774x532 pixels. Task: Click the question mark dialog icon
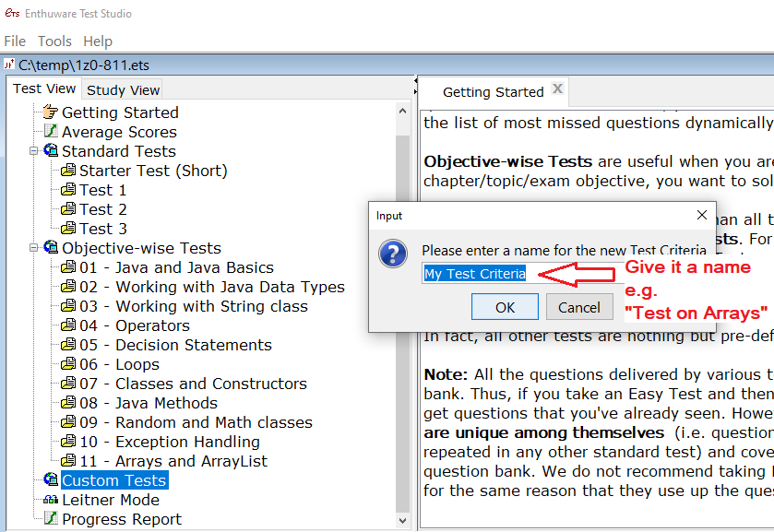click(393, 254)
